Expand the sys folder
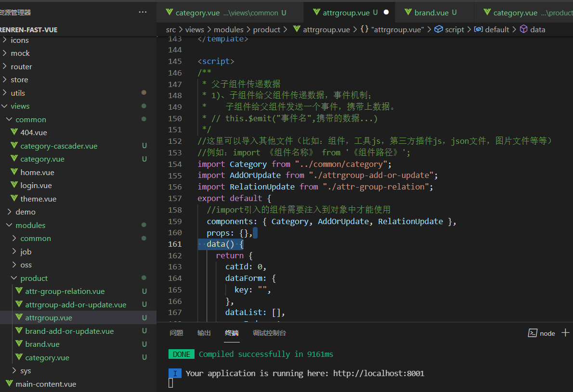This screenshot has width=573, height=392. point(14,370)
